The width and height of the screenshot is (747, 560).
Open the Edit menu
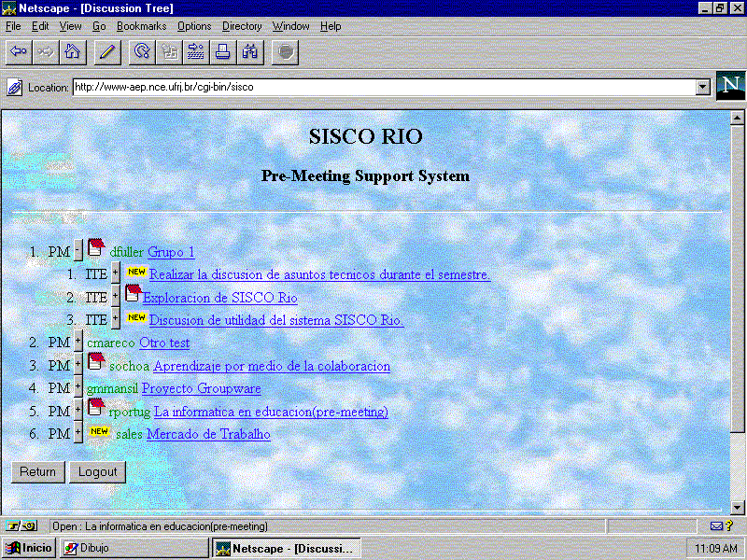pos(40,26)
